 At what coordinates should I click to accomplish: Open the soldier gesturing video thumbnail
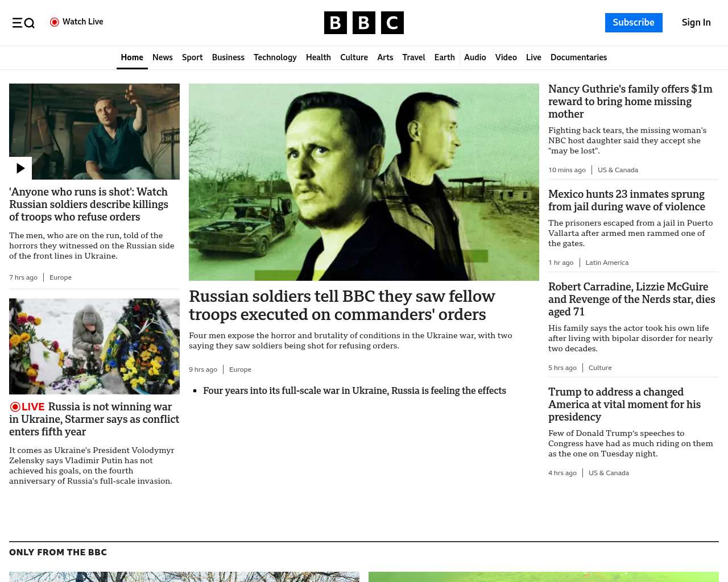[x=94, y=131]
